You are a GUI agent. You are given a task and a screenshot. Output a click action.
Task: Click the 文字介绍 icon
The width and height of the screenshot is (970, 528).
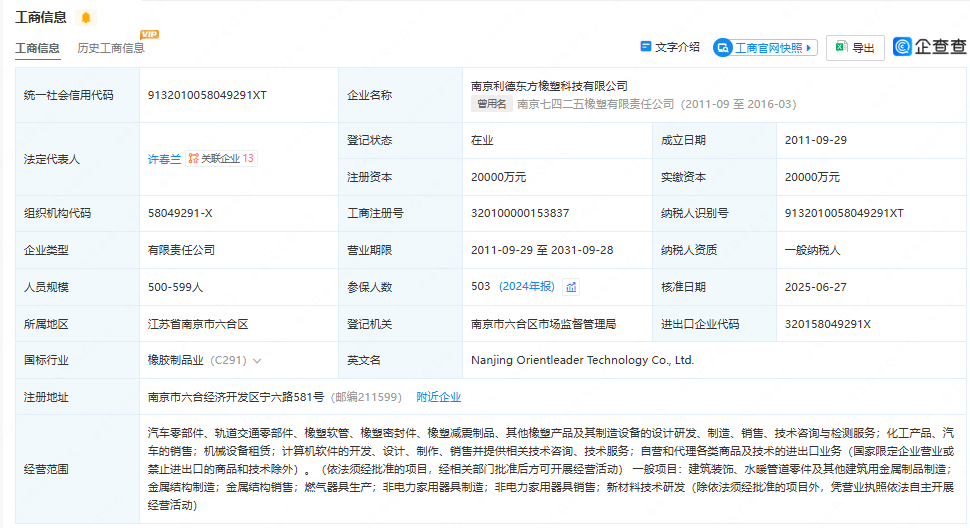coord(646,46)
